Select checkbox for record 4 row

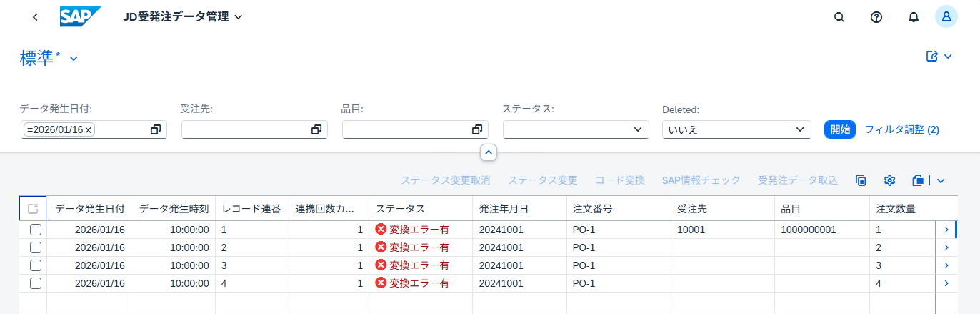point(35,283)
